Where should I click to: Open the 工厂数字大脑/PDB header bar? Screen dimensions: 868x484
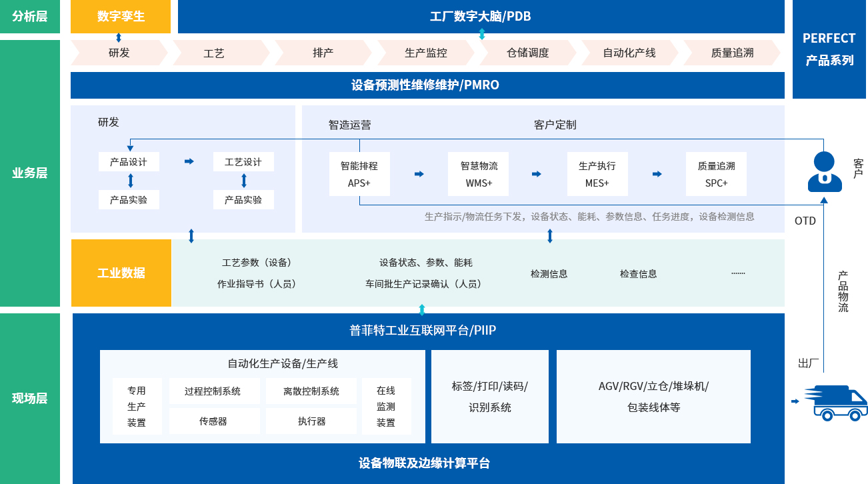pyautogui.click(x=481, y=16)
